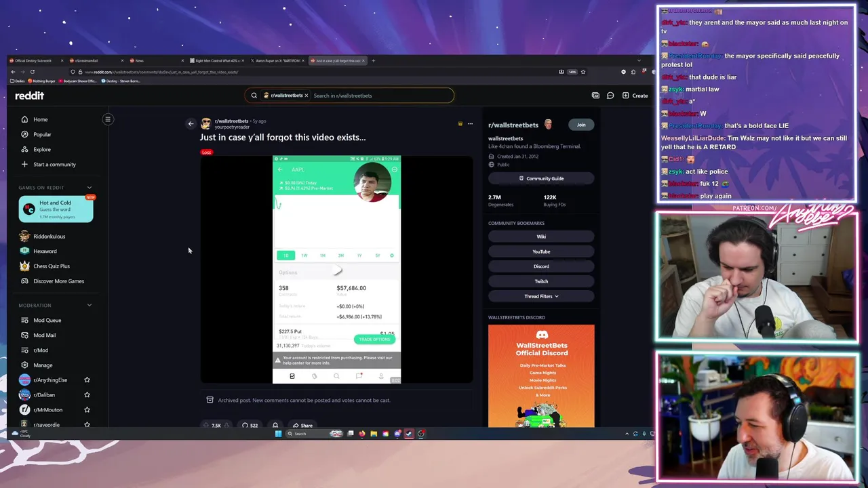Viewport: 868px width, 488px height.
Task: Click Create post button
Action: tap(635, 96)
